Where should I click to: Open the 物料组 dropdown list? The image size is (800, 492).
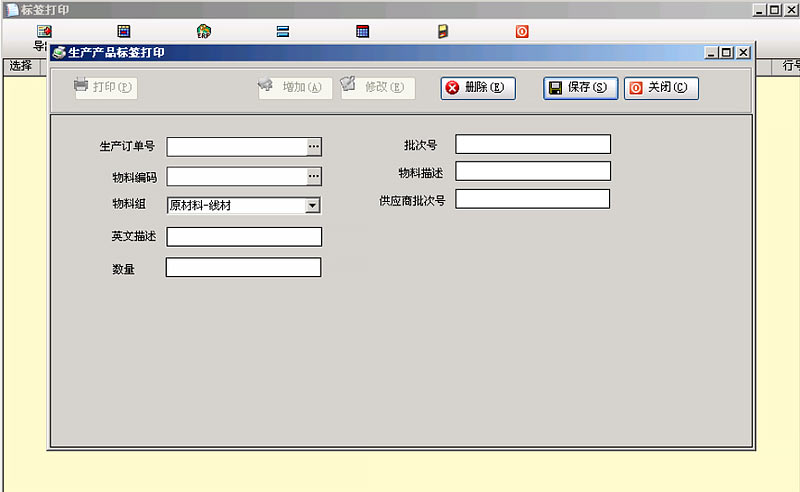point(313,206)
